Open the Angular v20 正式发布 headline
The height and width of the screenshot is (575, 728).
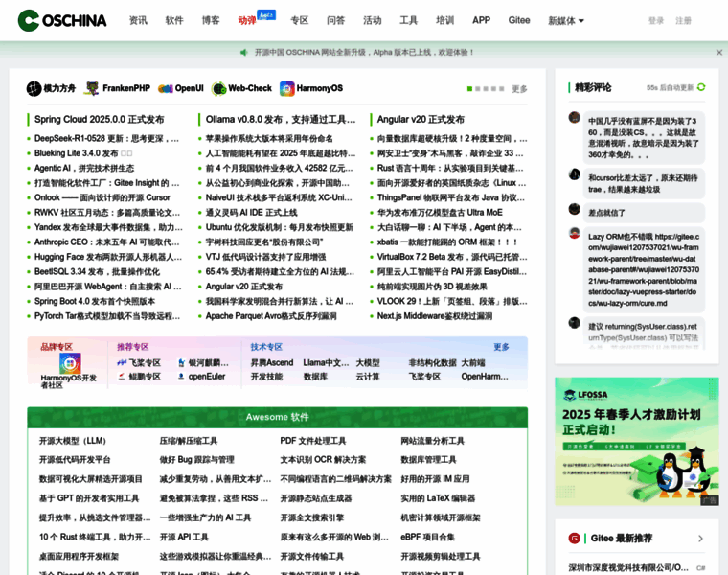tap(421, 120)
